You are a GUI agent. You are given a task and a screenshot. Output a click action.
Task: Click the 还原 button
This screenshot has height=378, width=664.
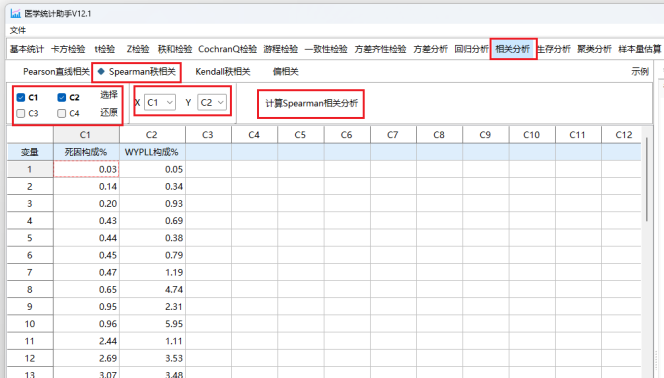(109, 113)
